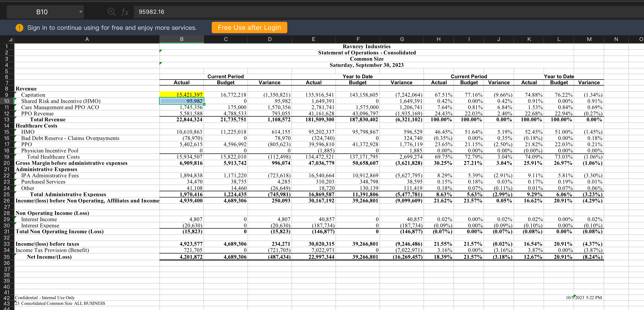Open the Name Box dropdown arrow
This screenshot has height=310, width=644.
pyautogui.click(x=80, y=12)
